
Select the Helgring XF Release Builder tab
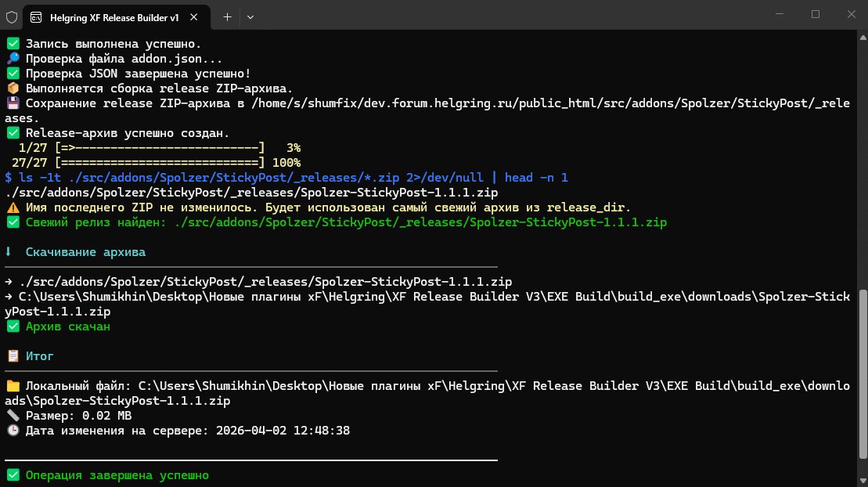pos(117,17)
